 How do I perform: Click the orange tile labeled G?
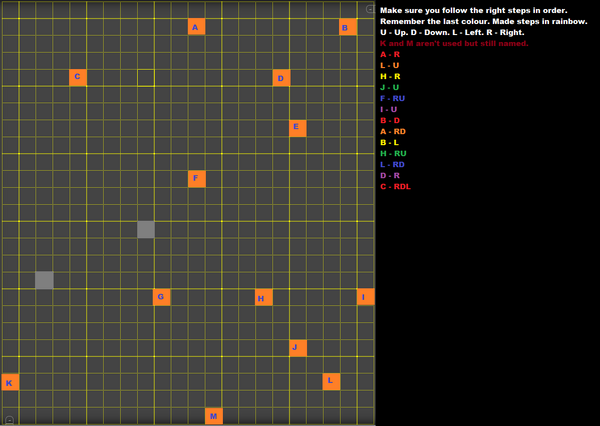click(x=161, y=297)
